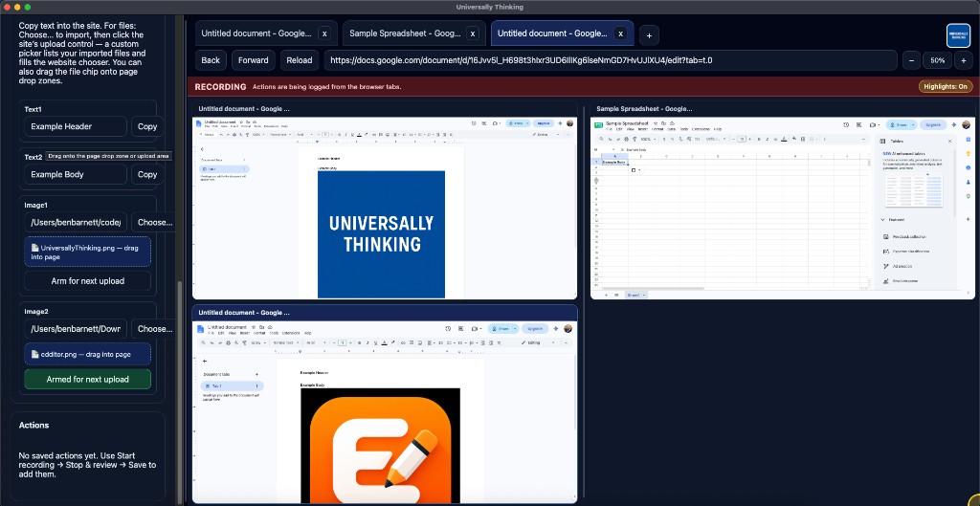Switch to Sample Spreadsheet tab
The width and height of the screenshot is (980, 506).
[x=405, y=33]
